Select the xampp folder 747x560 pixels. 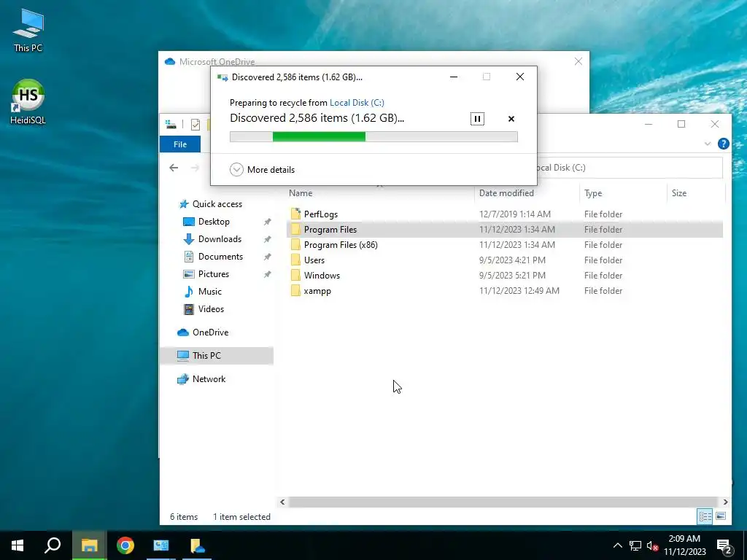click(317, 290)
